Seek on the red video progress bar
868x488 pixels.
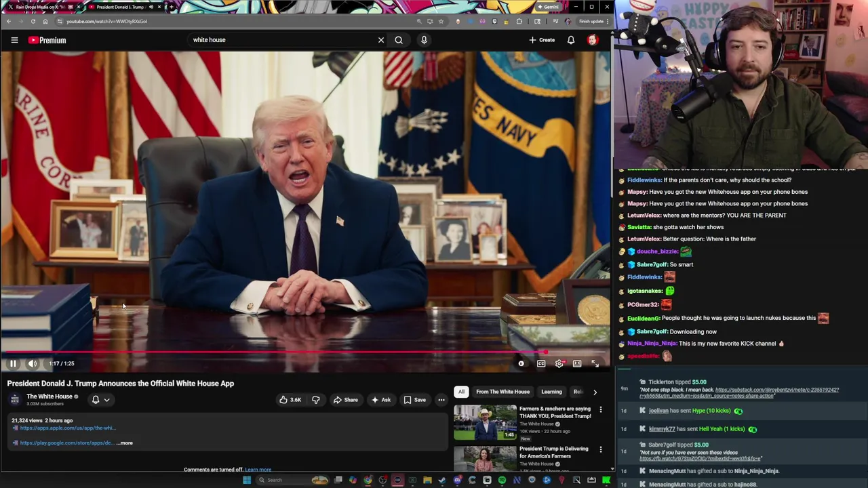305,352
